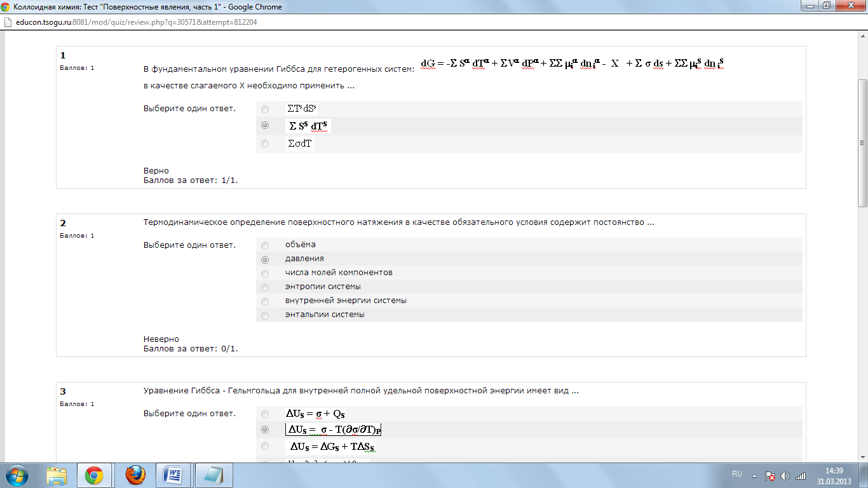Viewport: 868px width, 488px height.
Task: Click scrollbar up arrow
Action: click(x=863, y=37)
